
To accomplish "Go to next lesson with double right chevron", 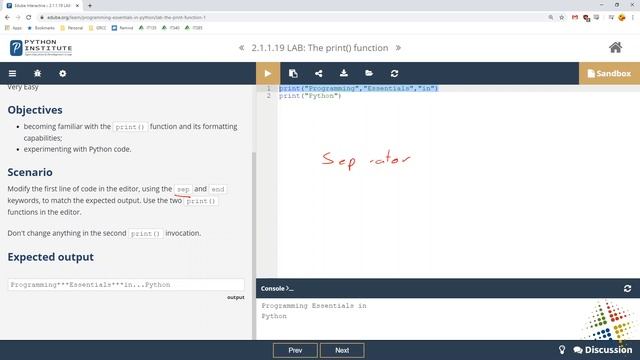I will pos(398,48).
